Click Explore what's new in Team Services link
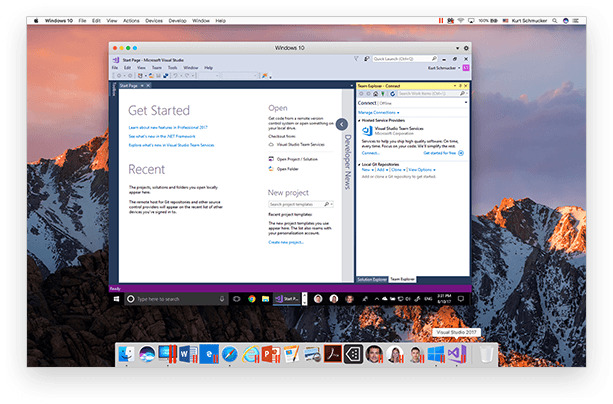The height and width of the screenshot is (404, 613). tap(171, 145)
